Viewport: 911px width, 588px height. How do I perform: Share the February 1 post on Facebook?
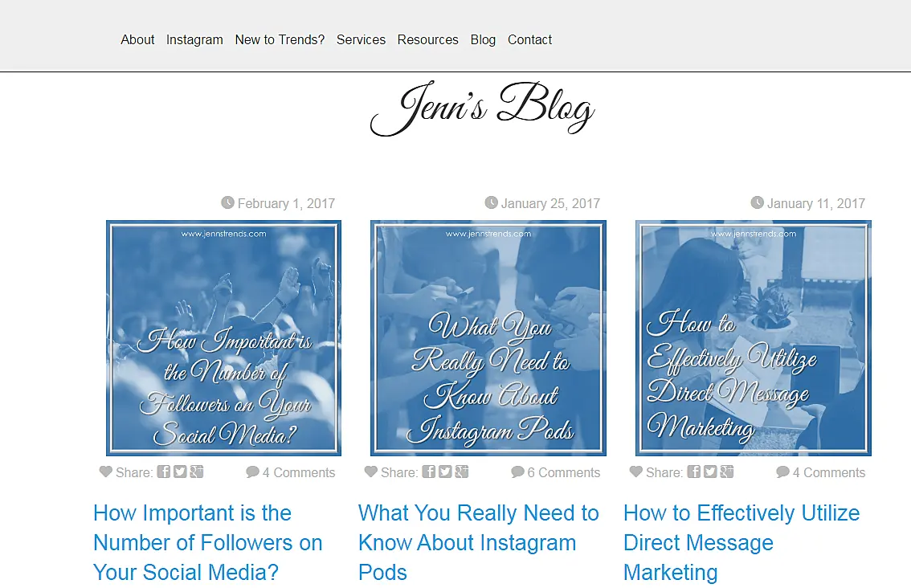164,472
